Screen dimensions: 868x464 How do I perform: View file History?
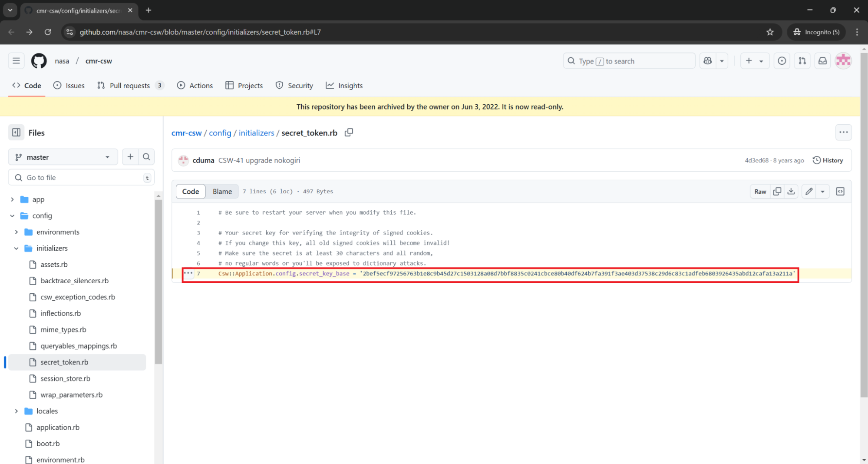coord(828,160)
